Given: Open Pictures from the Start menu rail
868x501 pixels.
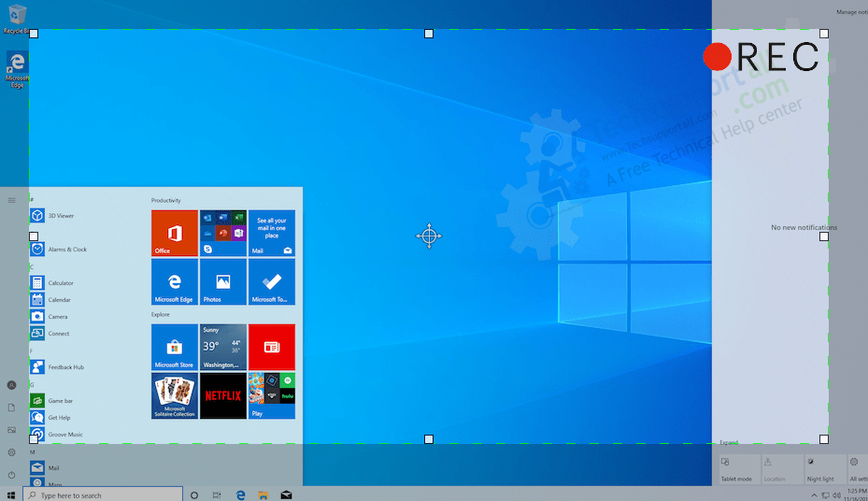Looking at the screenshot, I should (x=11, y=430).
